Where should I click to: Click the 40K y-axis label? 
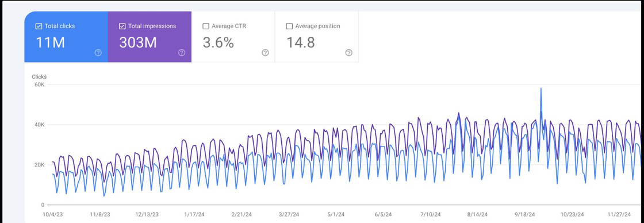[x=40, y=125]
